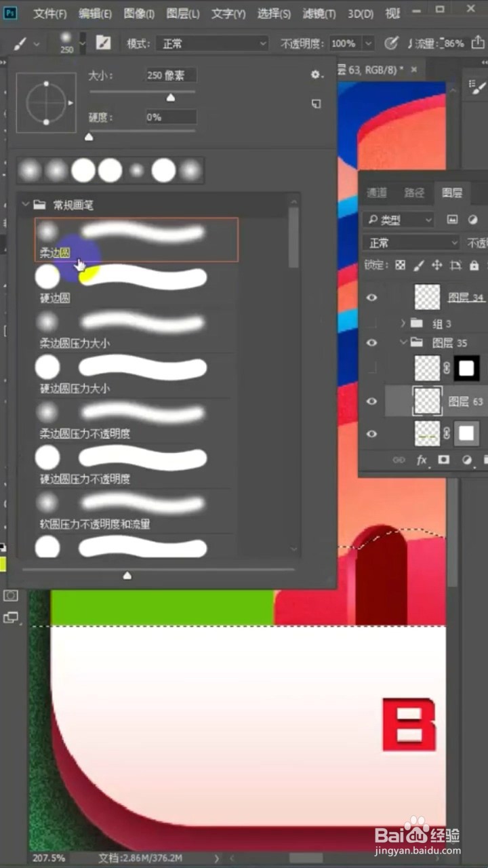This screenshot has height=868, width=488.
Task: Click the brush size slider handle
Action: click(171, 98)
